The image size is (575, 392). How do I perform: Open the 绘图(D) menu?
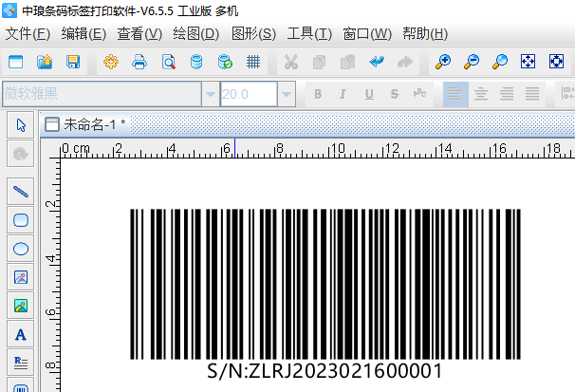[196, 34]
